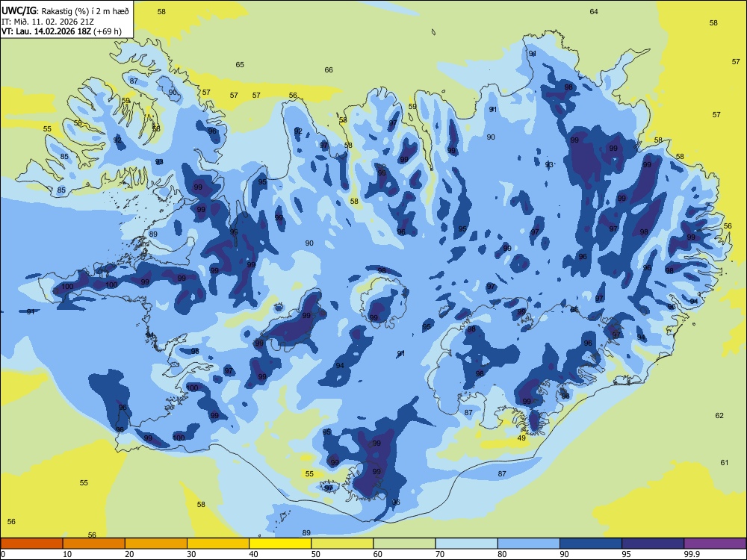Viewport: 747px width, 560px height.
Task: Click the 'UWC/IG' title text
Action: pyautogui.click(x=19, y=10)
